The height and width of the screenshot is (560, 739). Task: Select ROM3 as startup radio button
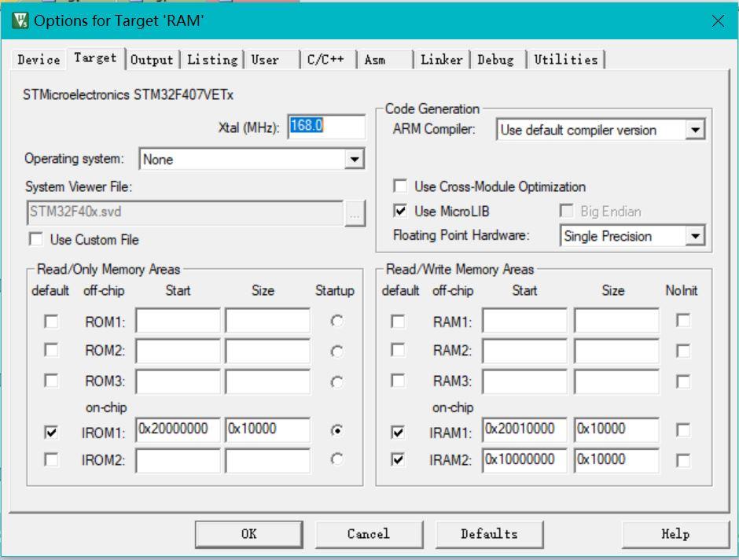point(336,381)
